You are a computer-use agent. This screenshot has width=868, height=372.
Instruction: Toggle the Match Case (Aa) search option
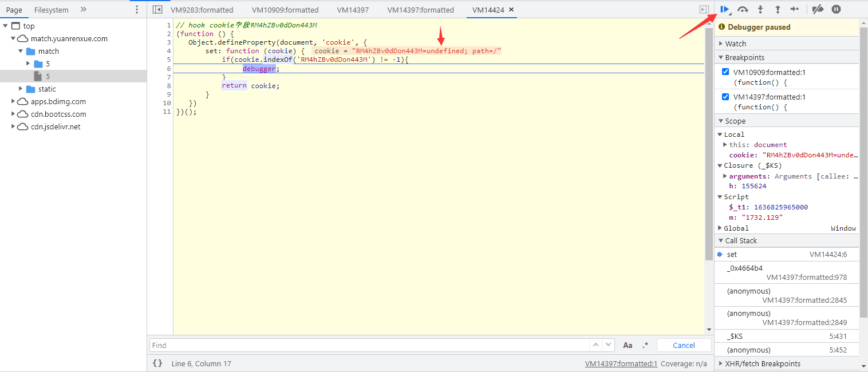[628, 345]
